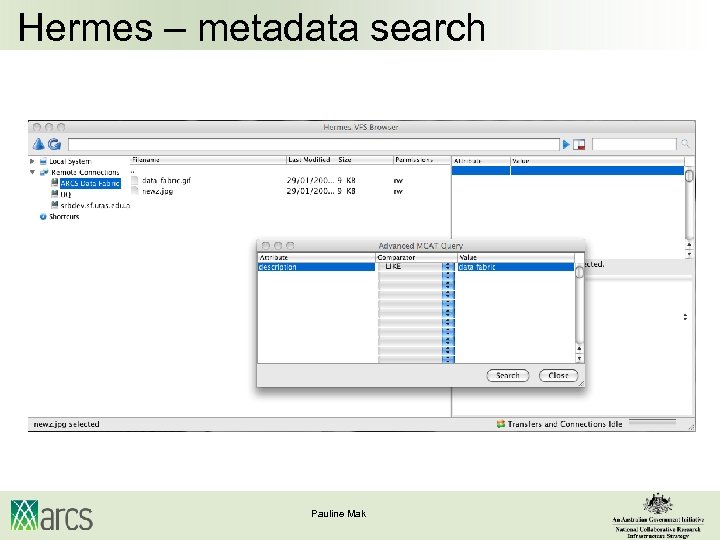Sort files by Size column header

point(365,160)
